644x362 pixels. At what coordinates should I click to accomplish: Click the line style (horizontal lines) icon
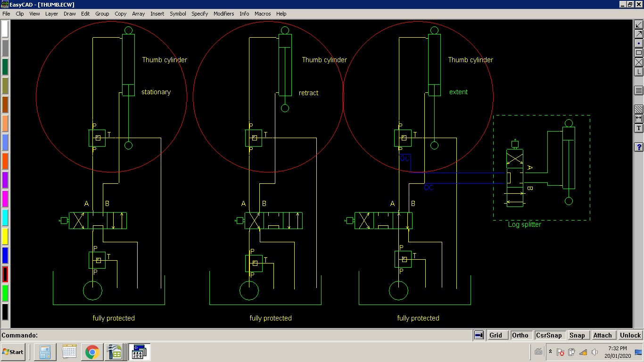[639, 90]
